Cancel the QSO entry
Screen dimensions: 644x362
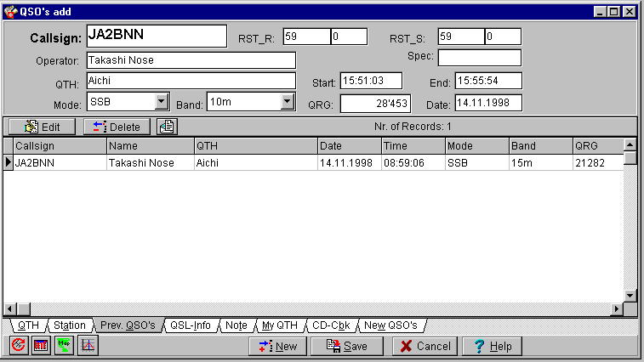pos(424,346)
